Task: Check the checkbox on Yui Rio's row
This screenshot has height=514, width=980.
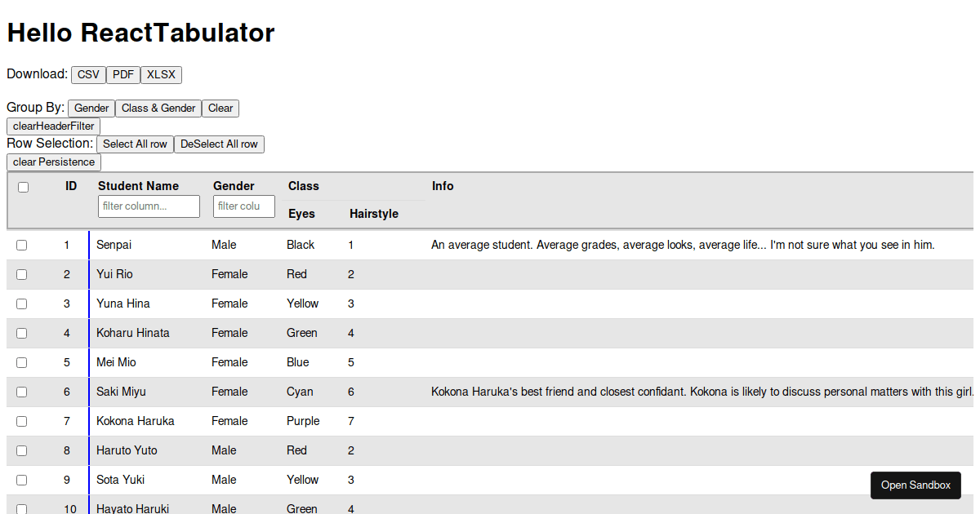Action: (x=23, y=274)
